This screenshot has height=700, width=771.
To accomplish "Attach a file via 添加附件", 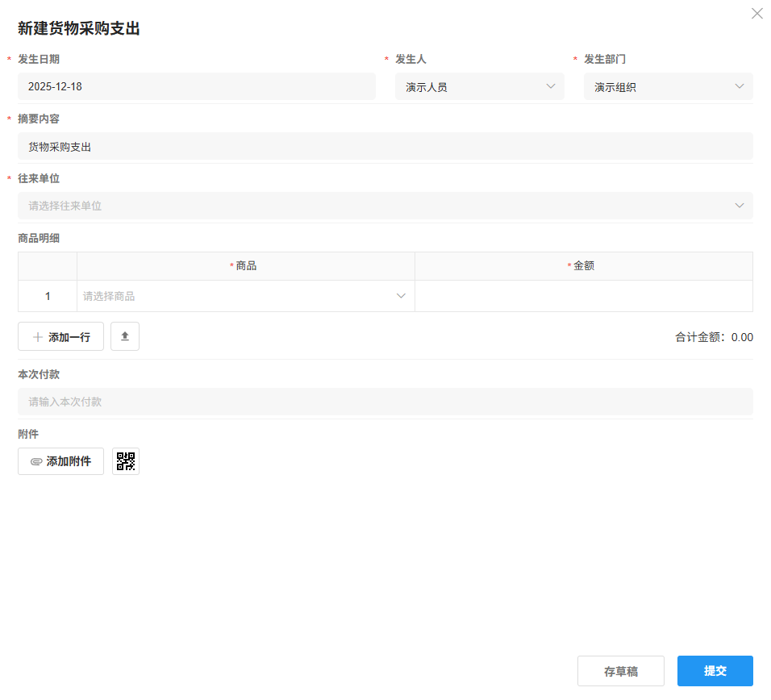I will 60,460.
